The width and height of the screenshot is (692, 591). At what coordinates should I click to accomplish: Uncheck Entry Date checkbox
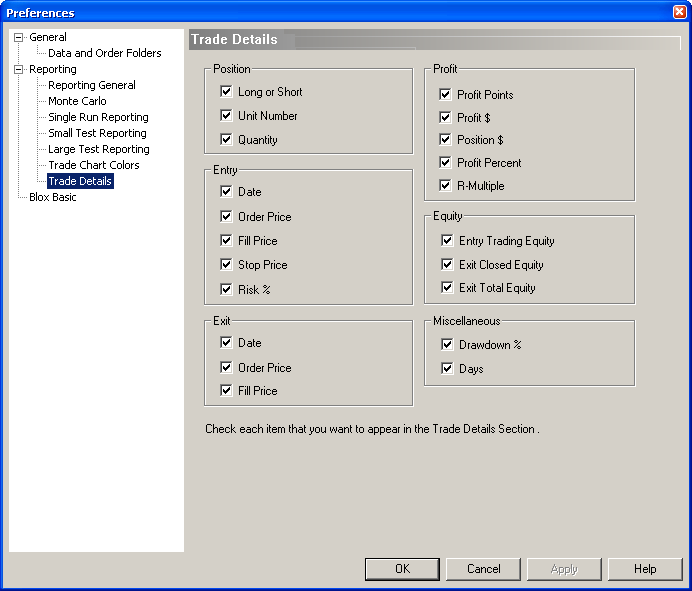point(226,192)
